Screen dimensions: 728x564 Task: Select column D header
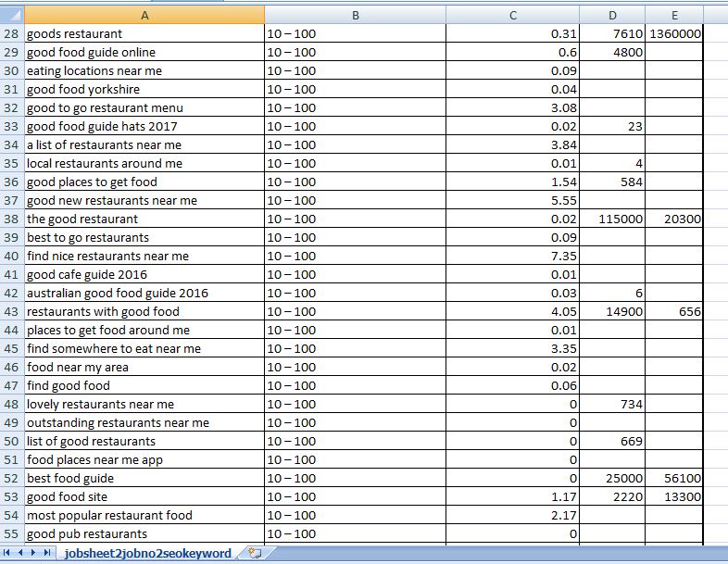612,16
